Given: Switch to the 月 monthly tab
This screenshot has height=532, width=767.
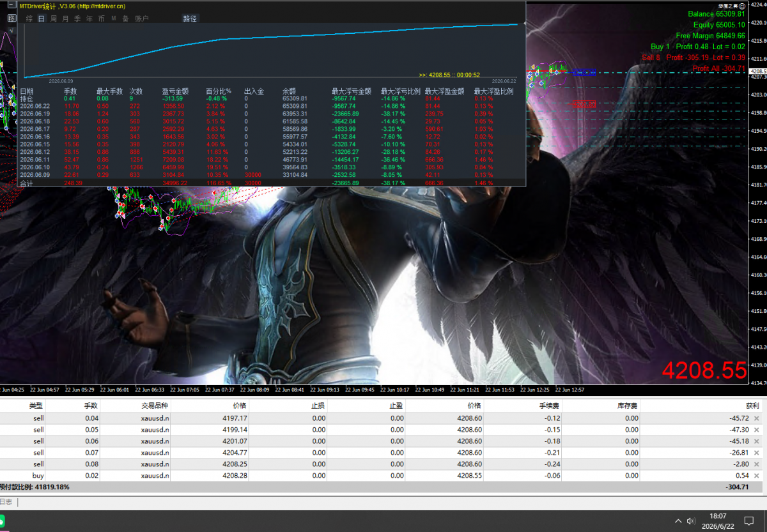Looking at the screenshot, I should (x=66, y=19).
